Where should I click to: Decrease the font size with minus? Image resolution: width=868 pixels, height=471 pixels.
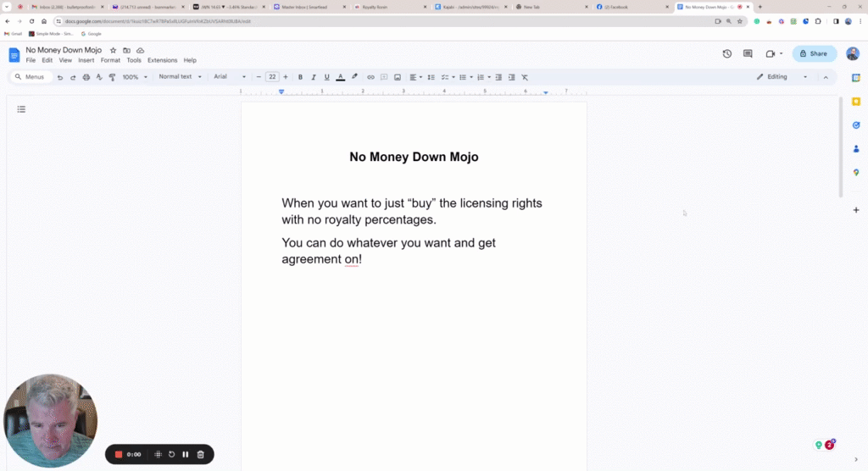(259, 77)
